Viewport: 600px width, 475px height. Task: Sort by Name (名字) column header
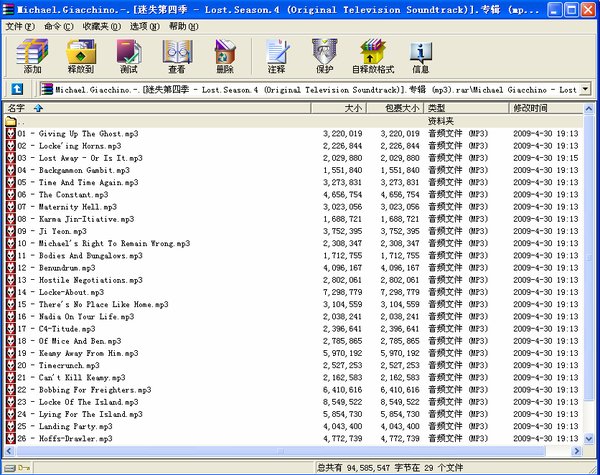pyautogui.click(x=157, y=108)
